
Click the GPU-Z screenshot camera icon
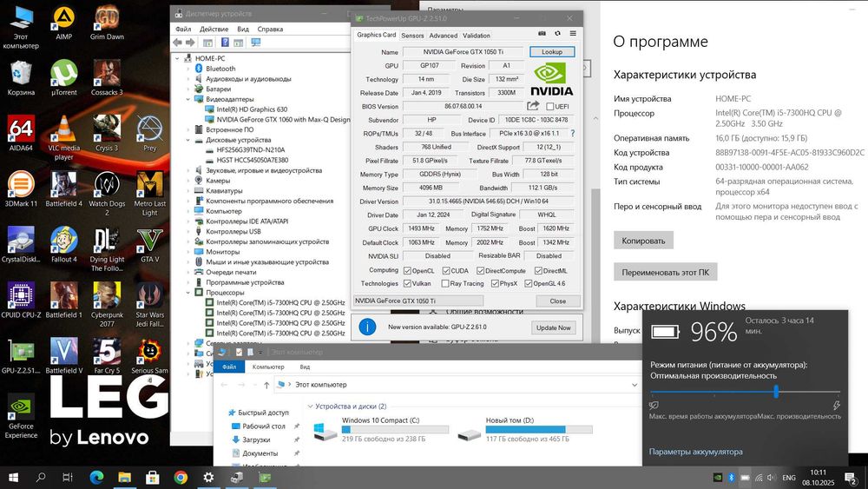(542, 33)
